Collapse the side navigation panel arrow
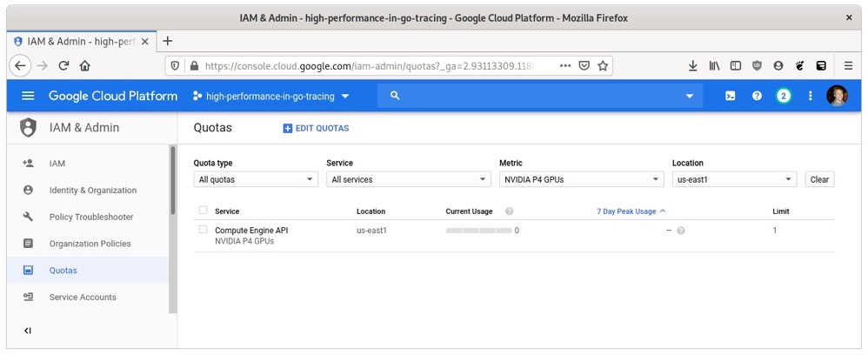The height and width of the screenshot is (355, 868). pyautogui.click(x=28, y=331)
